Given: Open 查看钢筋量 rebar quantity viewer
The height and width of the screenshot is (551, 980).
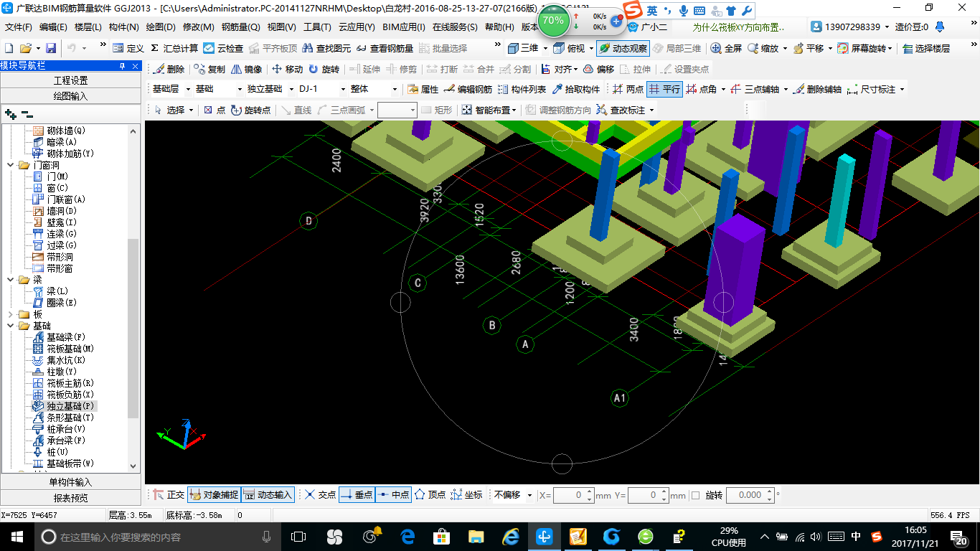Looking at the screenshot, I should coord(385,48).
